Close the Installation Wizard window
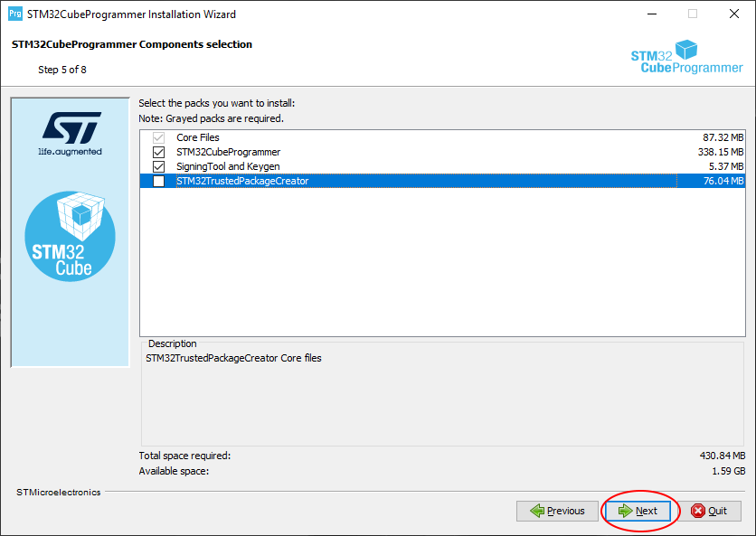 point(734,14)
